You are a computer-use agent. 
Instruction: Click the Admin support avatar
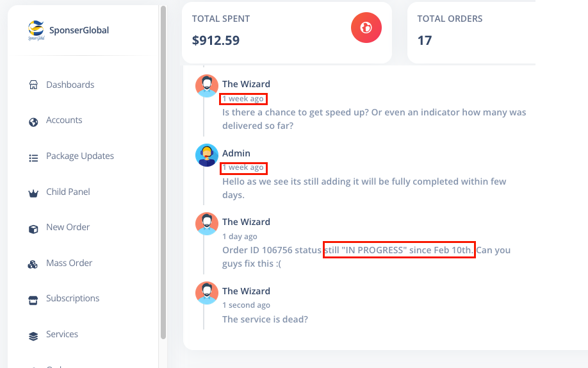pyautogui.click(x=207, y=155)
